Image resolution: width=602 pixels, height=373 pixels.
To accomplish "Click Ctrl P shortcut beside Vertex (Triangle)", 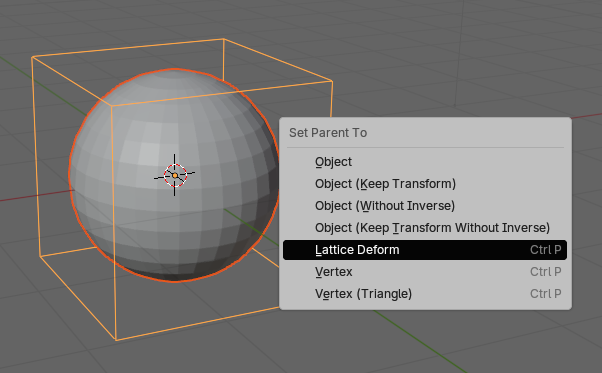I will point(546,294).
